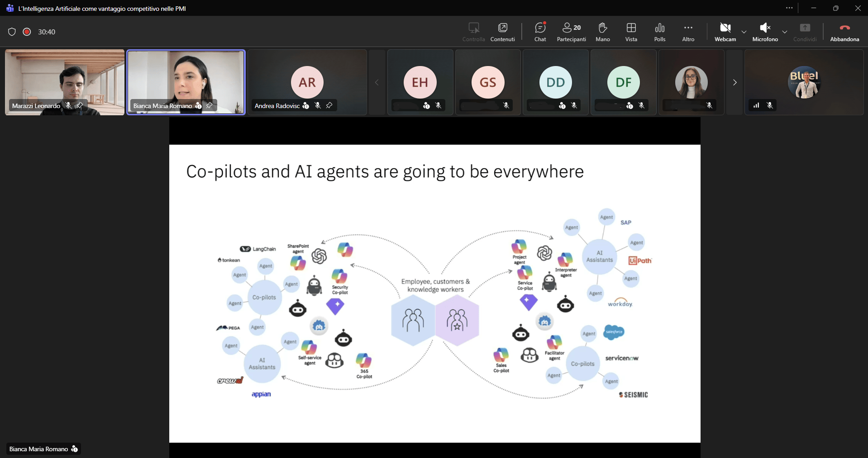Click the SEISMIC logo on the slide
The width and height of the screenshot is (868, 458).
point(633,395)
